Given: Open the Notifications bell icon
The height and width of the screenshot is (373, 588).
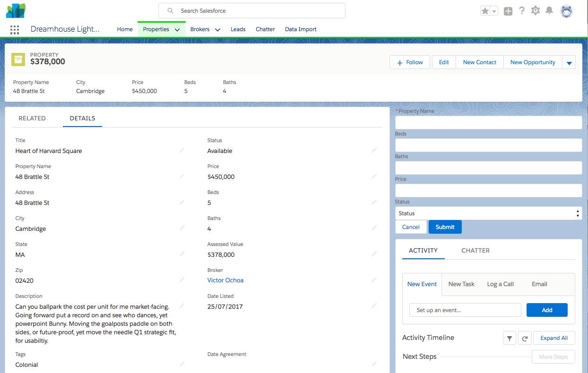Looking at the screenshot, I should tap(549, 10).
